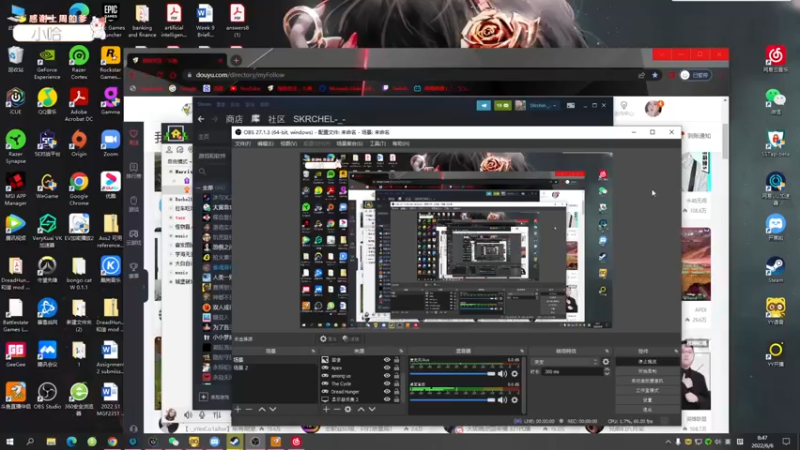
Task: Open transition properties gear in OBS
Action: 606,362
